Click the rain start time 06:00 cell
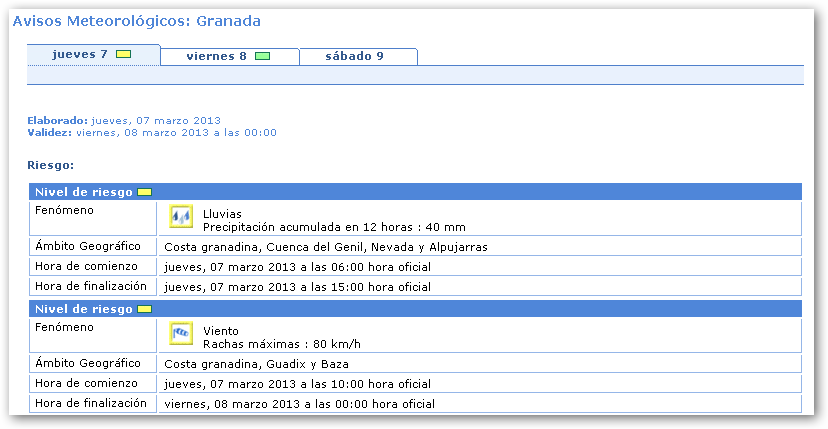 [x=297, y=267]
